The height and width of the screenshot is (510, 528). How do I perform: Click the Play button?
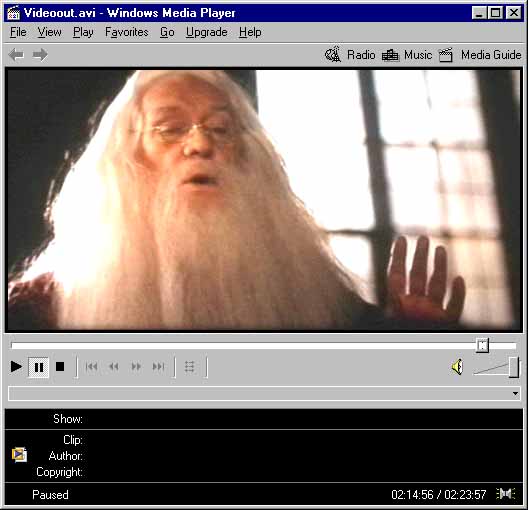click(16, 367)
